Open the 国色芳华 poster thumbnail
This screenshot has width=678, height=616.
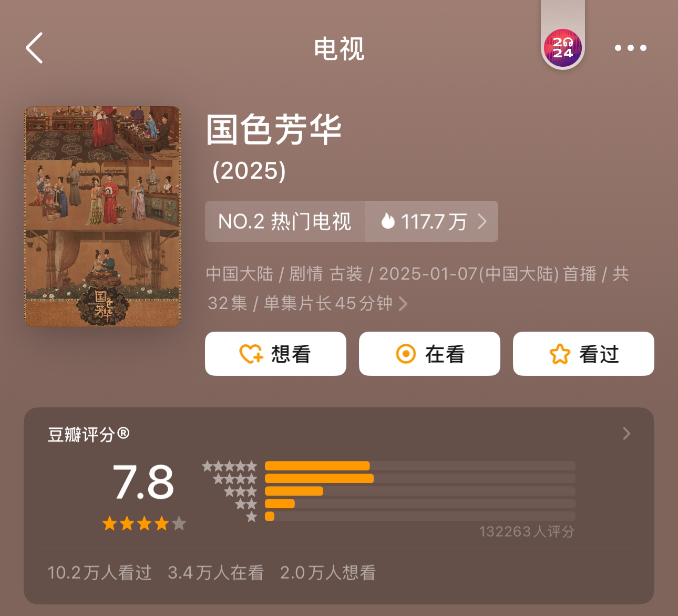[102, 217]
